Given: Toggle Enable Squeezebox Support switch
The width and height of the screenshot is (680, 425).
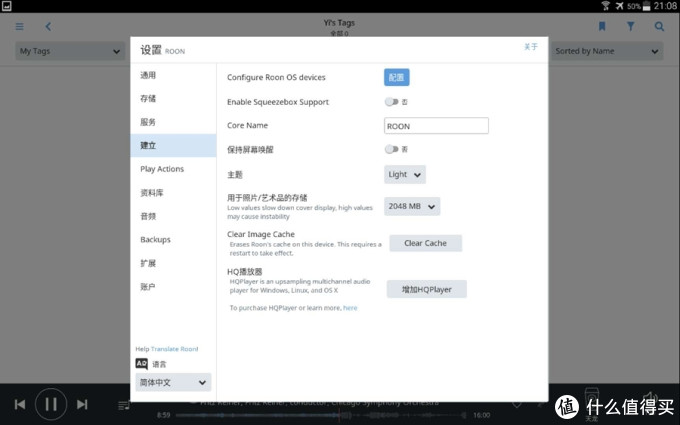Looking at the screenshot, I should pyautogui.click(x=391, y=102).
